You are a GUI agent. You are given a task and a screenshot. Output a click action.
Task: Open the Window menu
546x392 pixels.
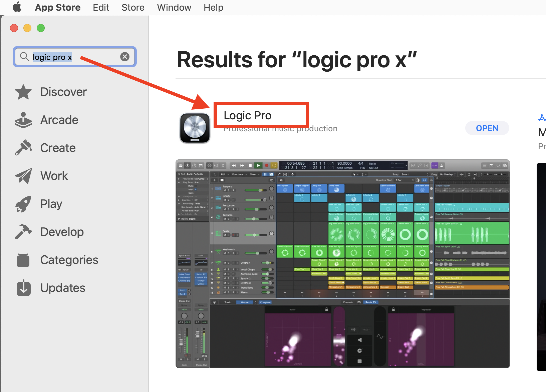(x=174, y=7)
